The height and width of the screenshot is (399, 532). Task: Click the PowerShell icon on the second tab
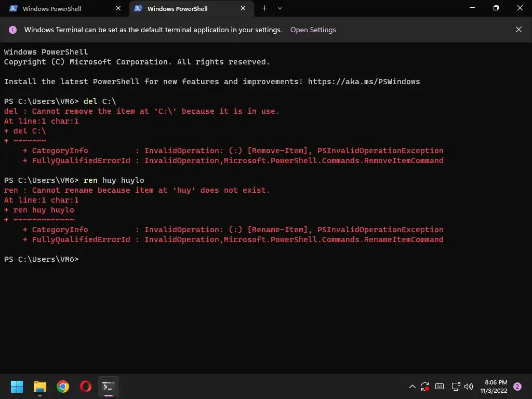pyautogui.click(x=138, y=8)
